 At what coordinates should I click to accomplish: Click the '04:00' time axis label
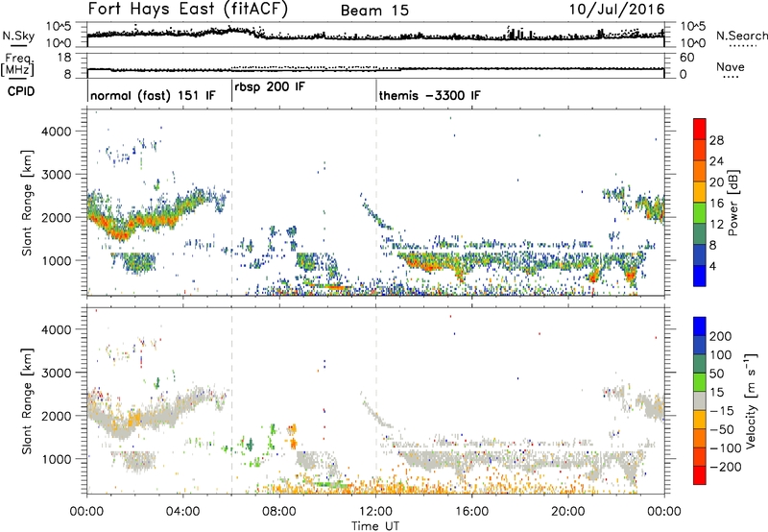183,512
